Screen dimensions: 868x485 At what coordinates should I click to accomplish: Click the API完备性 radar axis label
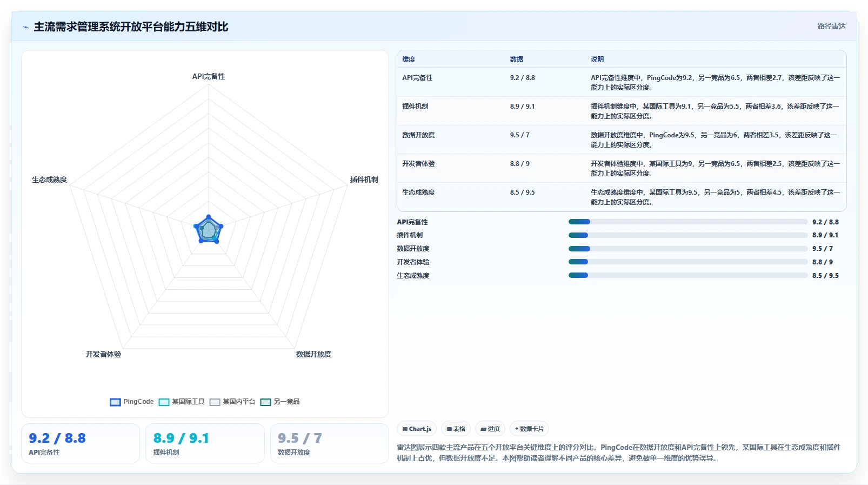(209, 77)
